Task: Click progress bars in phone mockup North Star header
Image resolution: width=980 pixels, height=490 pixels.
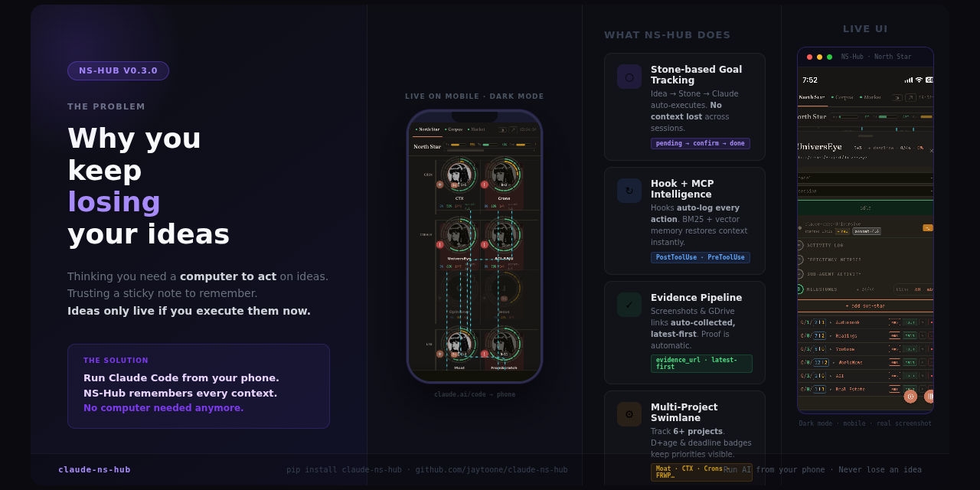Action: point(490,145)
